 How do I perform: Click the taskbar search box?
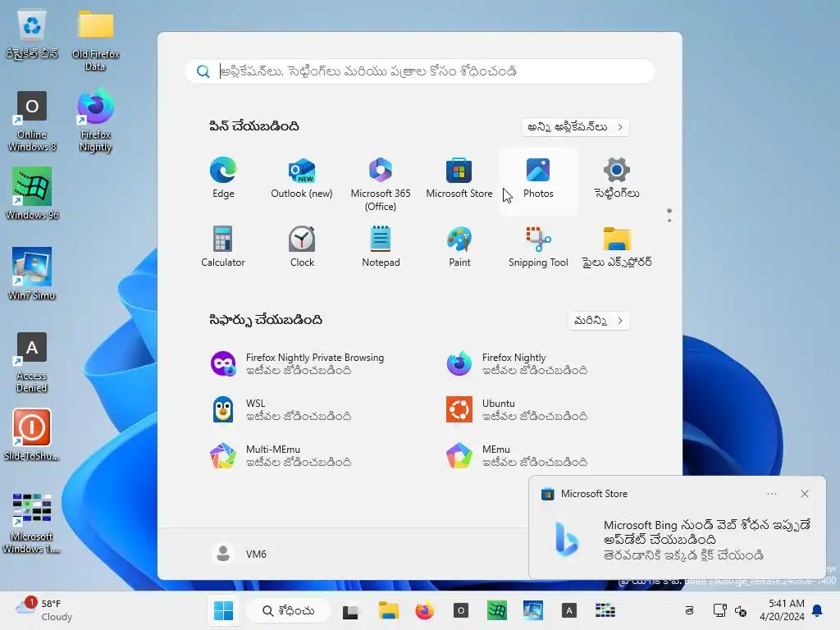pos(288,610)
